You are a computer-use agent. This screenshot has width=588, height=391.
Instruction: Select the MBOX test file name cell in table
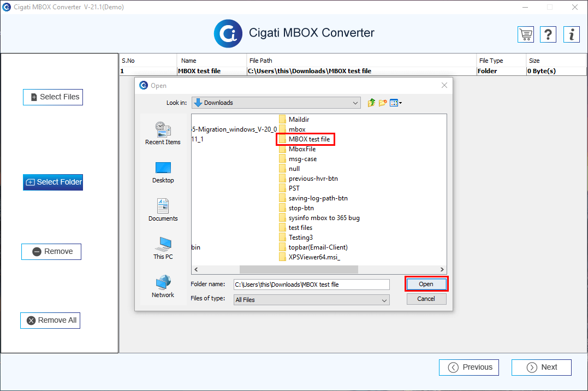click(212, 72)
